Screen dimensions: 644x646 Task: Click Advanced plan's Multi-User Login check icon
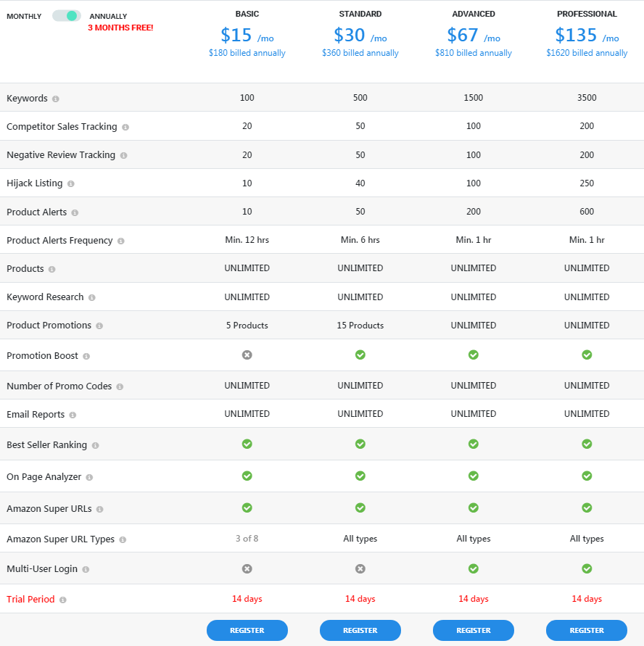tap(474, 568)
